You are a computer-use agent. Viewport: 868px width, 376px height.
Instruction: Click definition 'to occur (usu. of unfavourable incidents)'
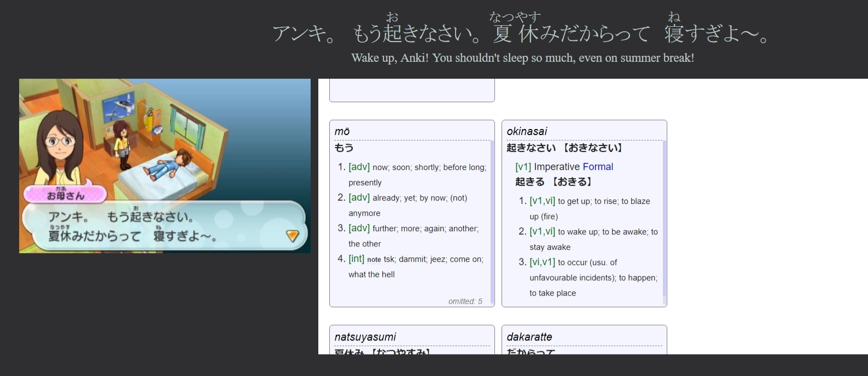pos(593,278)
